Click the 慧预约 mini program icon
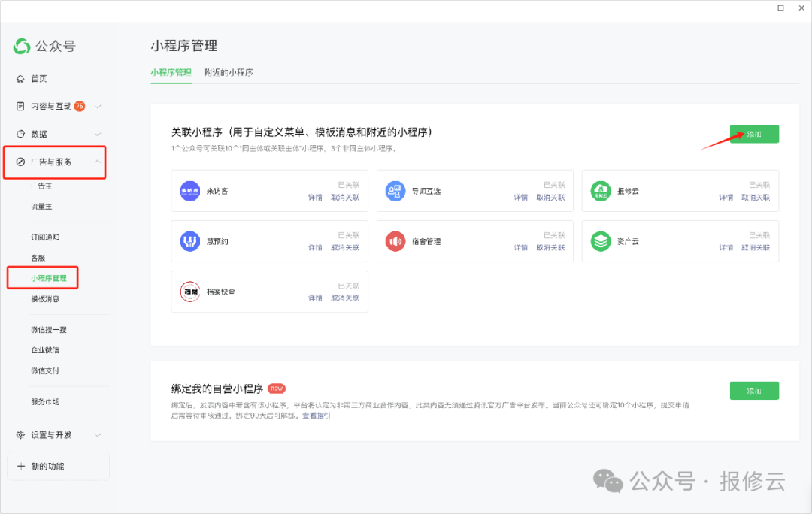Screen dimensions: 812x514 pos(190,241)
